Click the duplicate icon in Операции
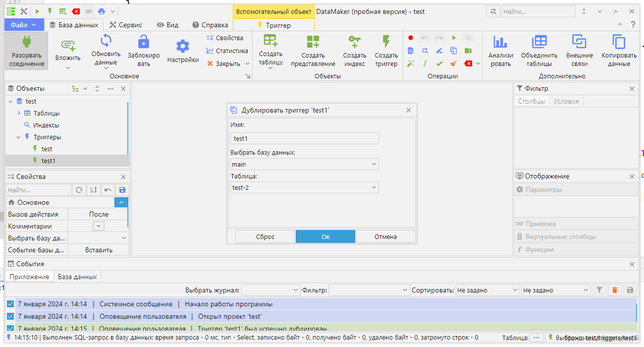 point(454,51)
